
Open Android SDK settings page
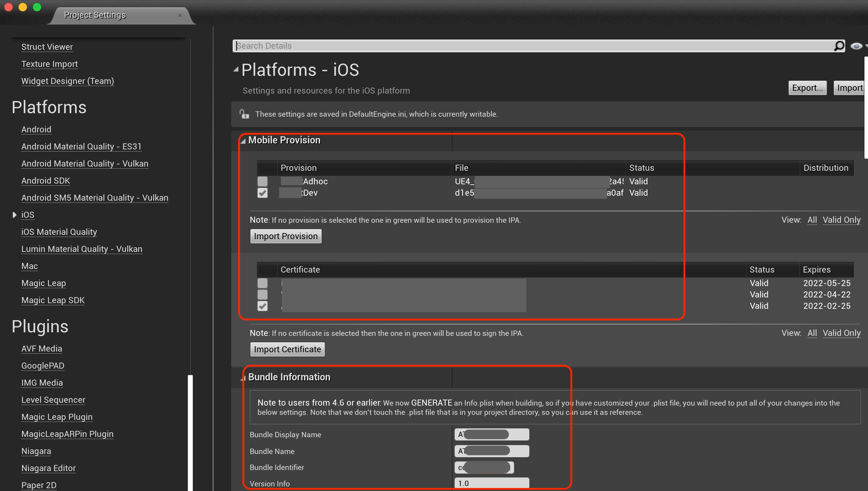(x=46, y=181)
